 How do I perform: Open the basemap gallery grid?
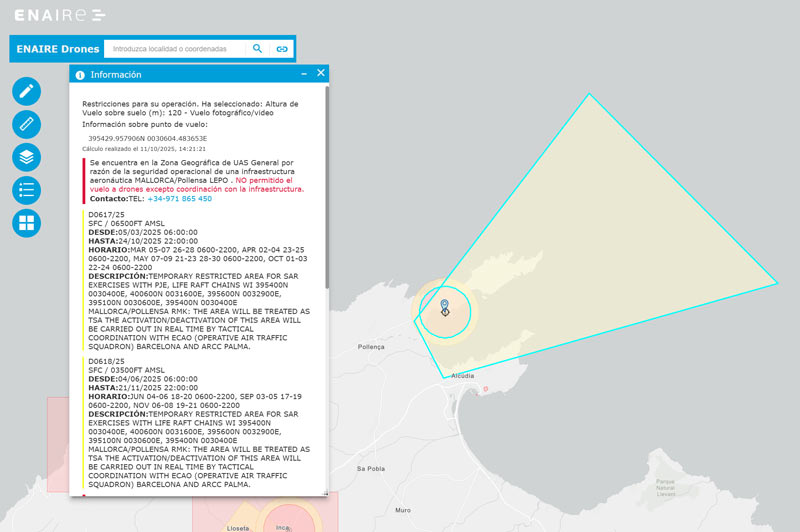click(x=26, y=223)
